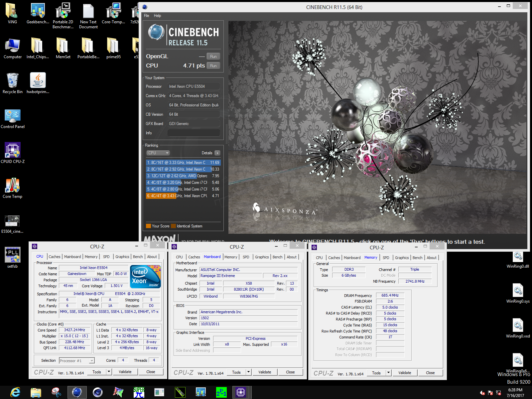Open the Control Panel desktop shortcut

tap(12, 118)
